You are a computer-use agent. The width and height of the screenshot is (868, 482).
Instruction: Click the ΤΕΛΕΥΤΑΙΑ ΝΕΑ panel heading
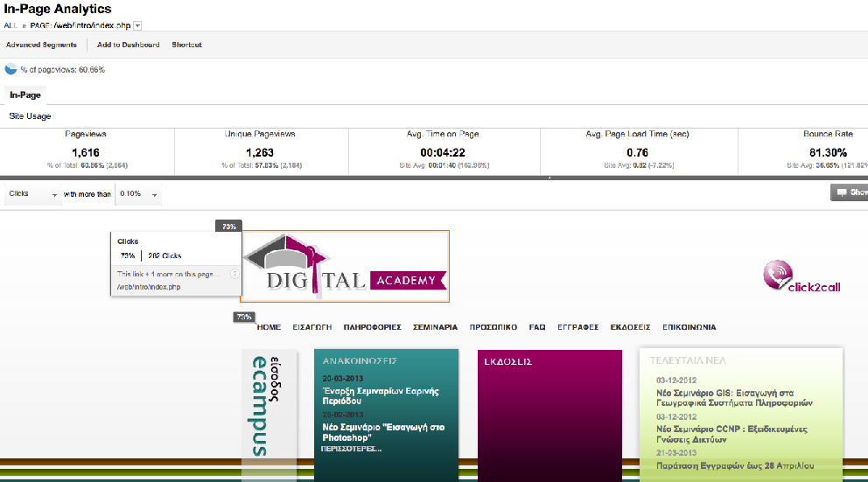tap(688, 360)
